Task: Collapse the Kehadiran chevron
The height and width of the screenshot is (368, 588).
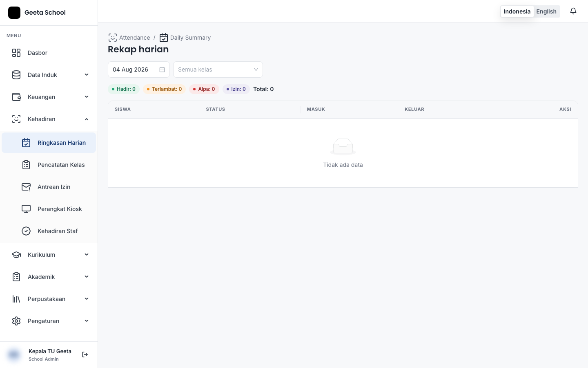Action: tap(87, 119)
